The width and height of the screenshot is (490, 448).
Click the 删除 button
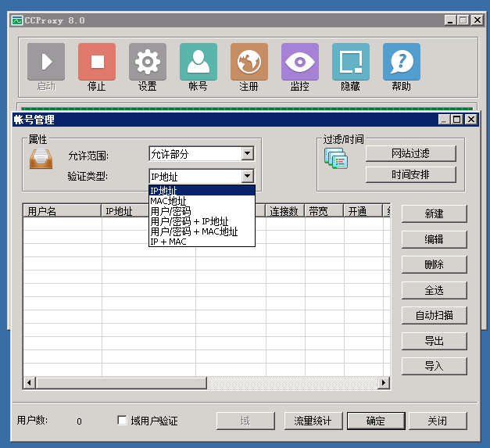click(x=434, y=265)
